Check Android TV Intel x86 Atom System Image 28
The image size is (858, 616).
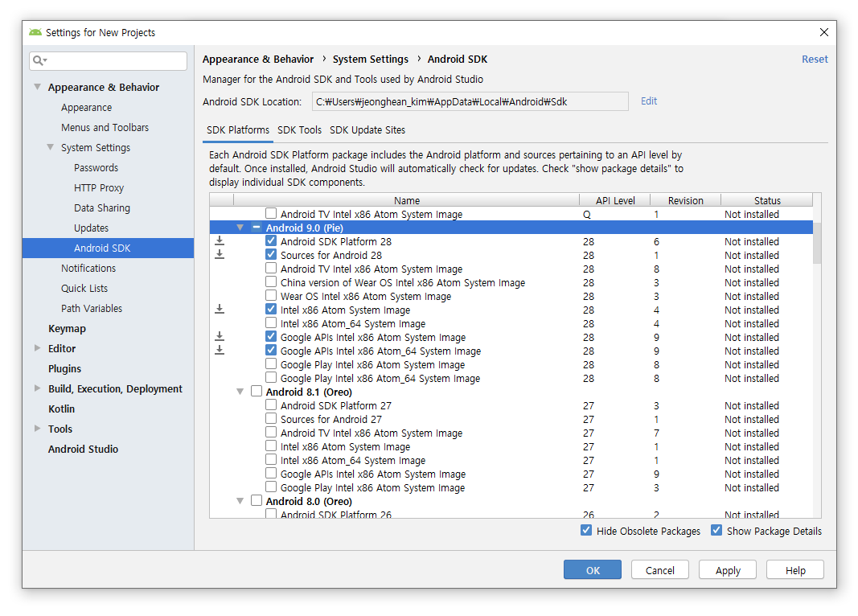click(271, 268)
